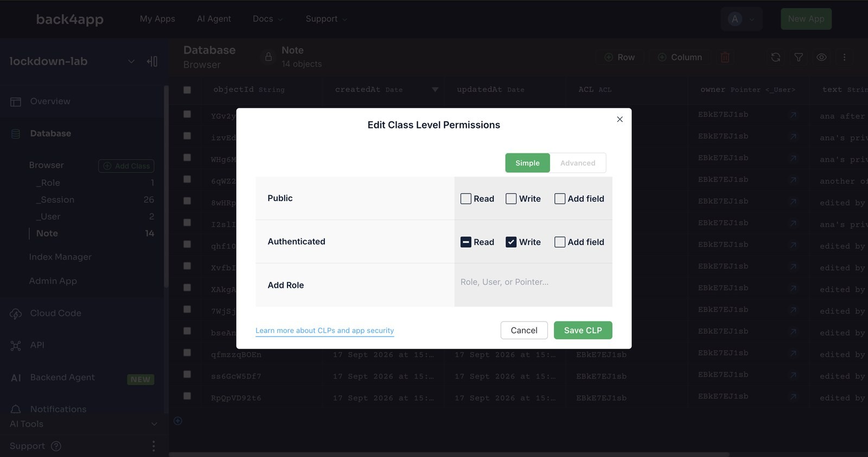Close the Edit Class Level Permissions dialog
868x457 pixels.
620,119
